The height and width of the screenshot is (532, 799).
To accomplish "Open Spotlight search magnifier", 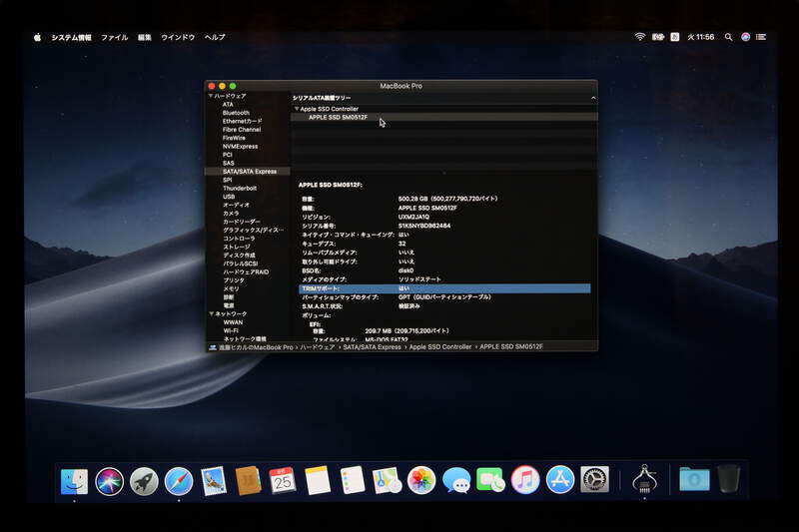I will (x=729, y=37).
